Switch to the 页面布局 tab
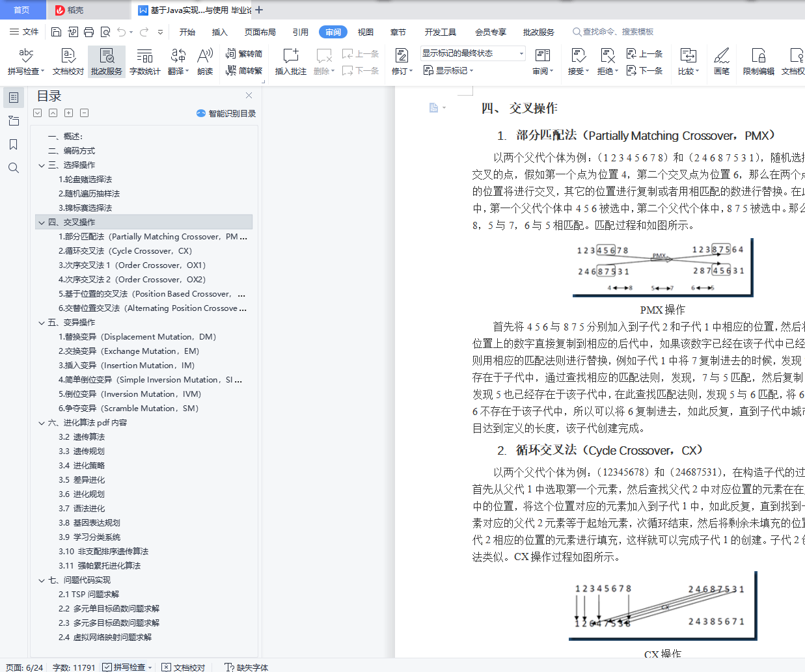 pos(260,32)
